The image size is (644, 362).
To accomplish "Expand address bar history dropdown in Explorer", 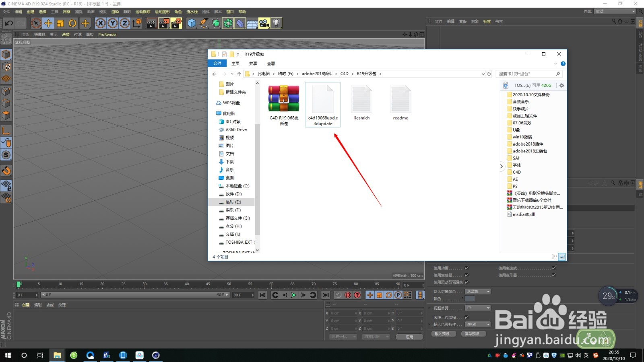I will (x=483, y=74).
